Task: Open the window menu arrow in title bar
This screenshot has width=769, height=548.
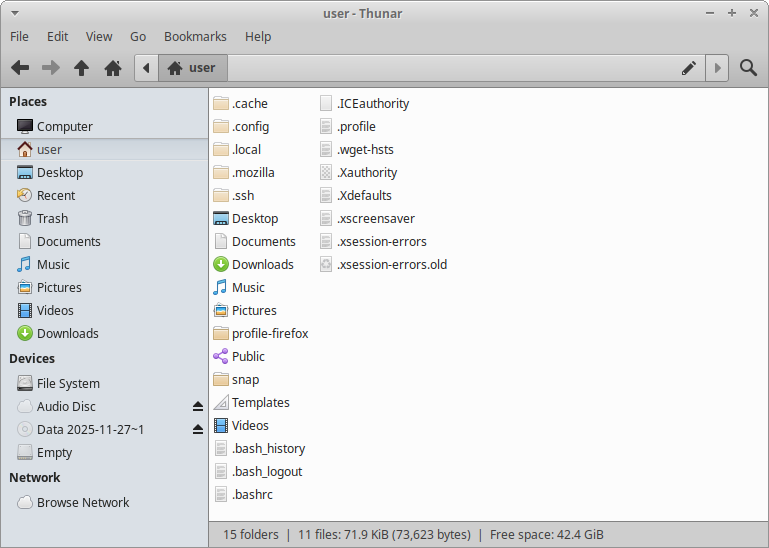Action: click(15, 13)
